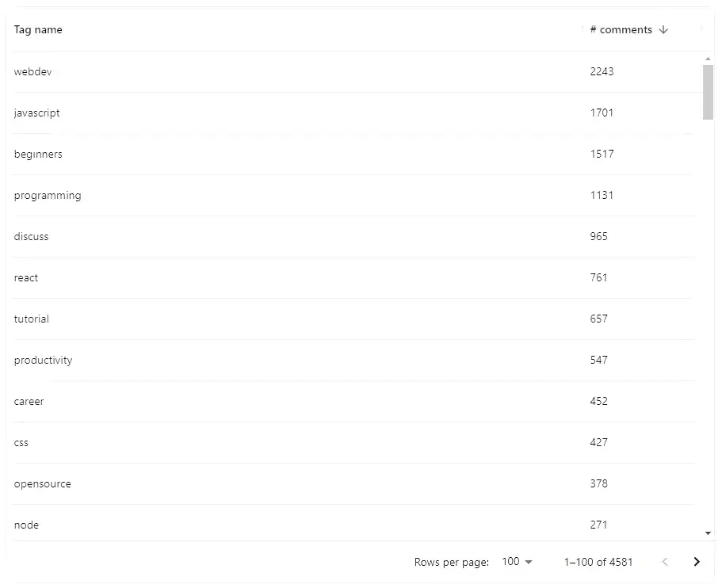Select the css tag cell
This screenshot has height=588, width=722.
21,442
